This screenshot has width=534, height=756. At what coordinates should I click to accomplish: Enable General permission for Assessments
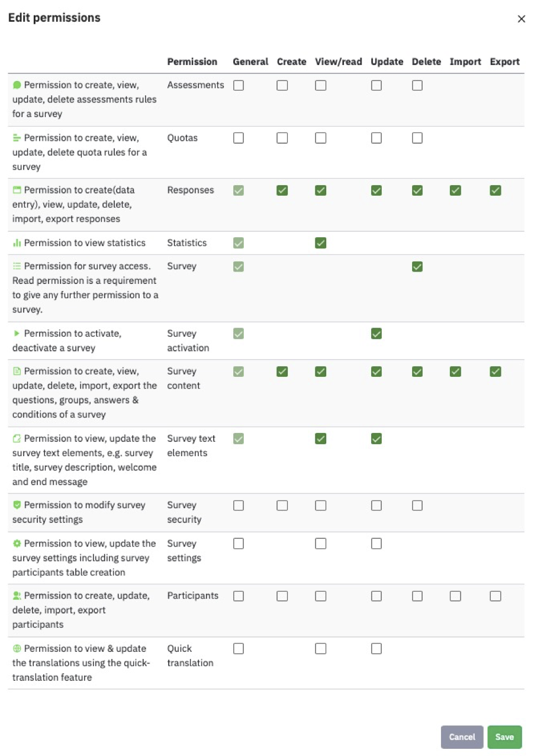coord(239,85)
